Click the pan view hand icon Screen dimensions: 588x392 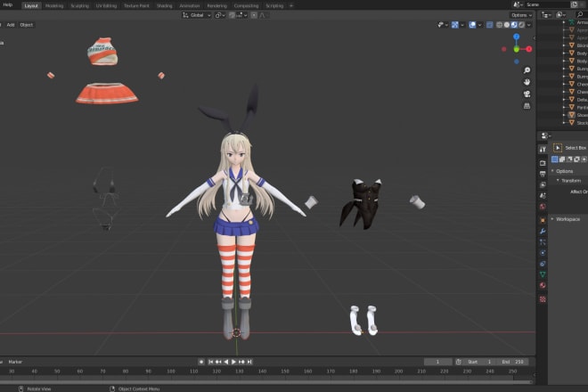click(x=527, y=82)
